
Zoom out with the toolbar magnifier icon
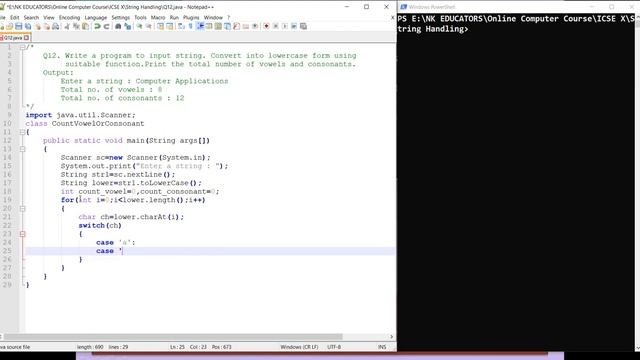click(149, 27)
